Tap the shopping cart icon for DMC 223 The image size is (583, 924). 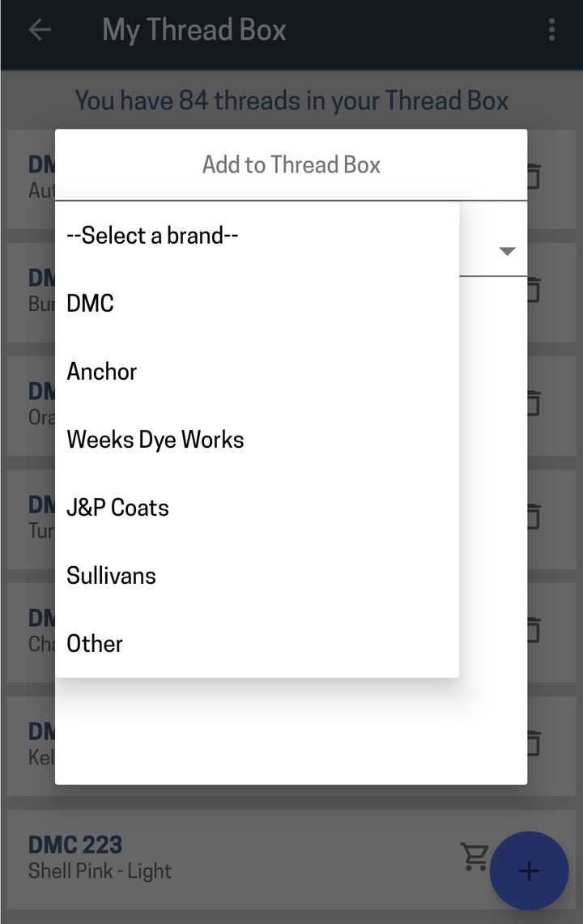pos(476,856)
